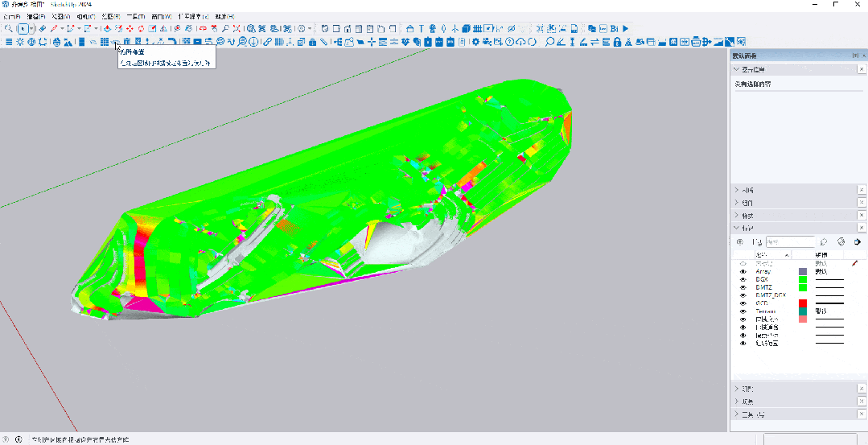
Task: Open the dropdown arrow beside the Select tool
Action: [x=32, y=29]
